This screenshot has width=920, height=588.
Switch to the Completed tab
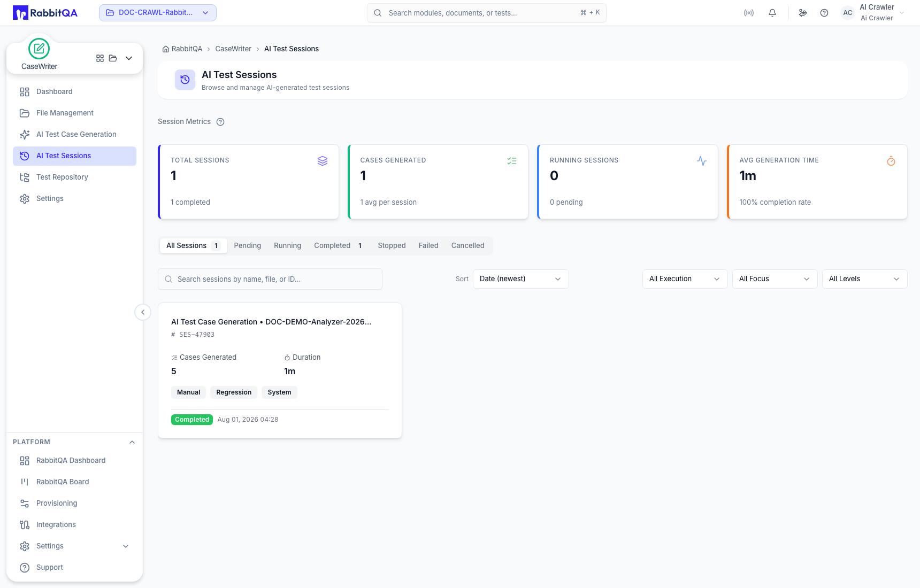(x=339, y=246)
